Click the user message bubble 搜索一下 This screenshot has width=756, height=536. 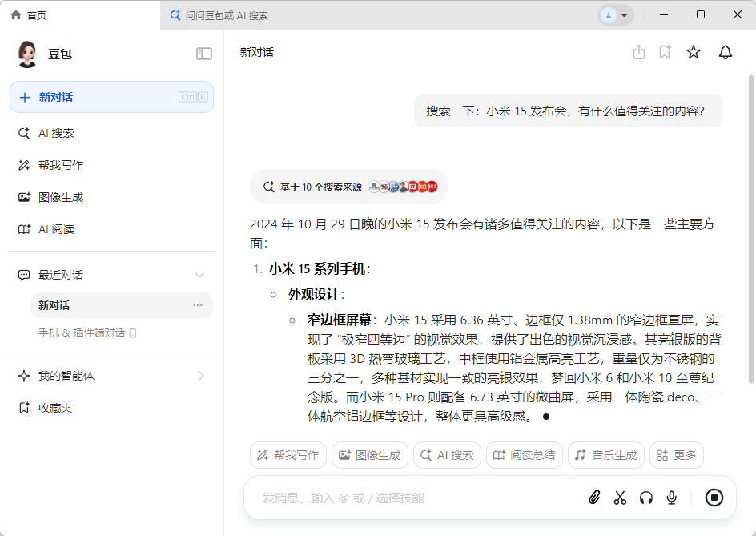click(569, 111)
